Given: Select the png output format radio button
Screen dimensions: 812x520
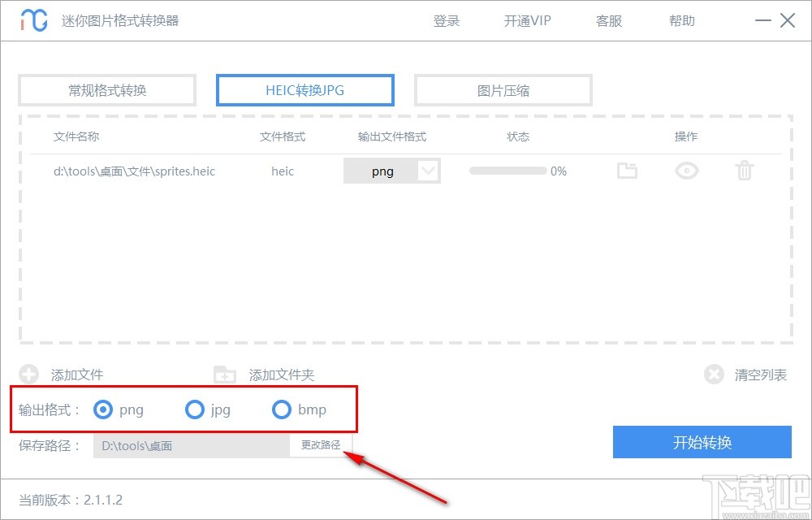Looking at the screenshot, I should (103, 409).
